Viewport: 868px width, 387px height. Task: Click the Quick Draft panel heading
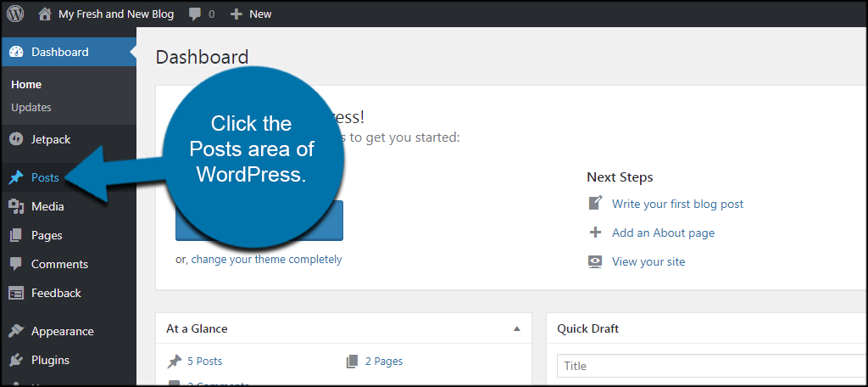coord(587,328)
